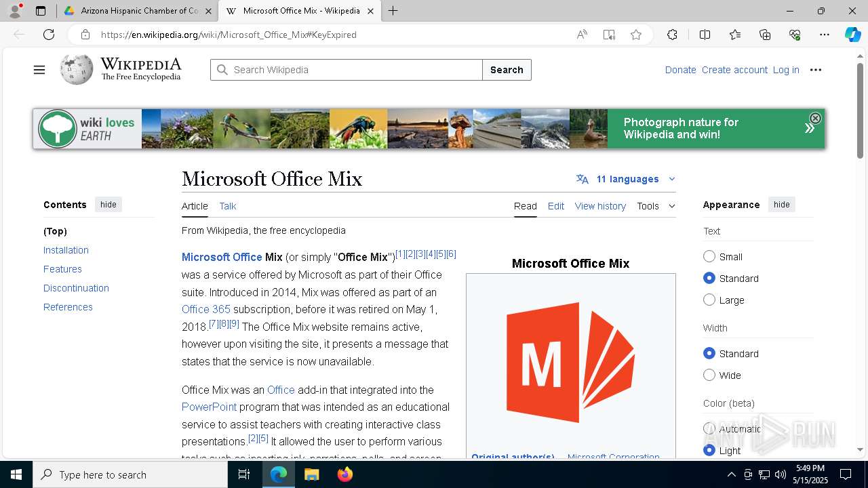Open the Collections icon
This screenshot has width=868, height=488.
765,35
